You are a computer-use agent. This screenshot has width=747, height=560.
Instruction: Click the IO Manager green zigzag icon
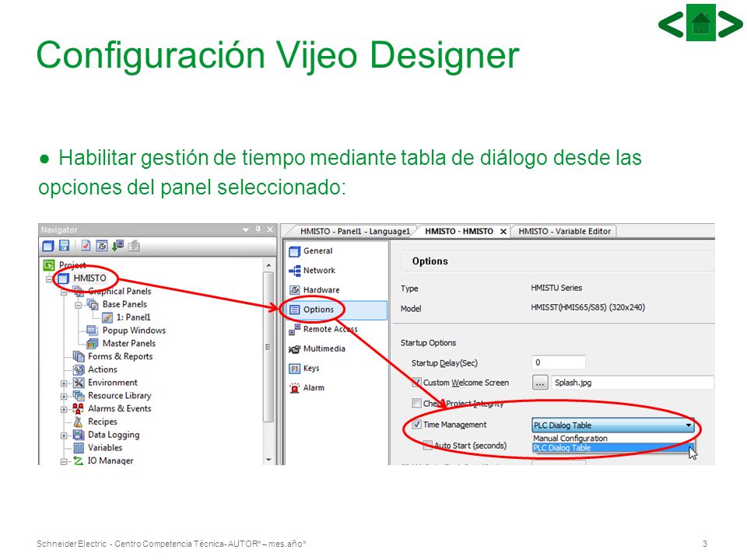click(79, 460)
